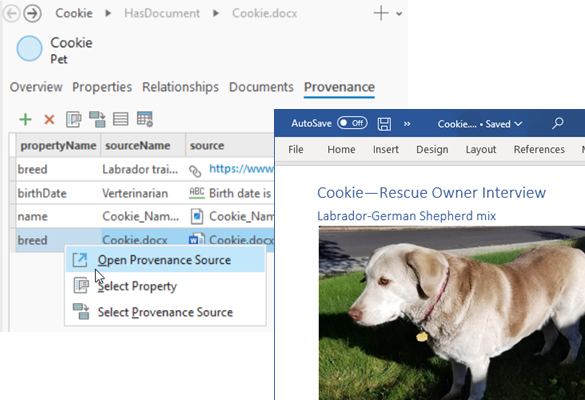Click the Save icon in Word

pos(384,124)
